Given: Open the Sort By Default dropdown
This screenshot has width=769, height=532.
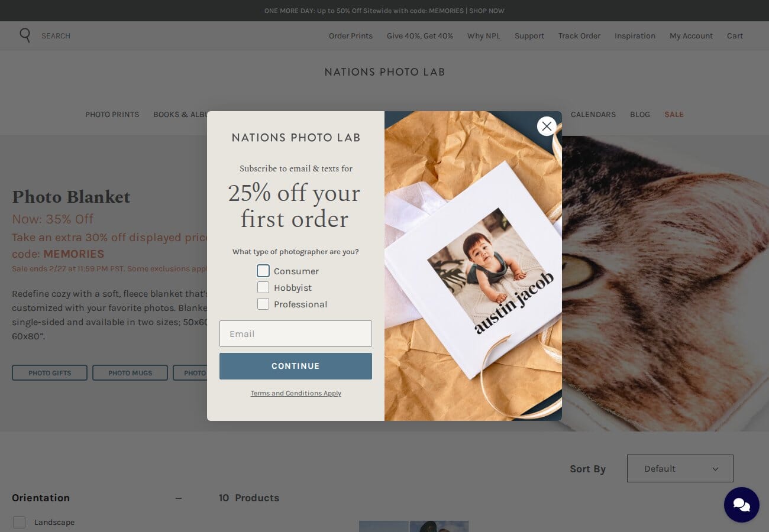Looking at the screenshot, I should point(680,469).
